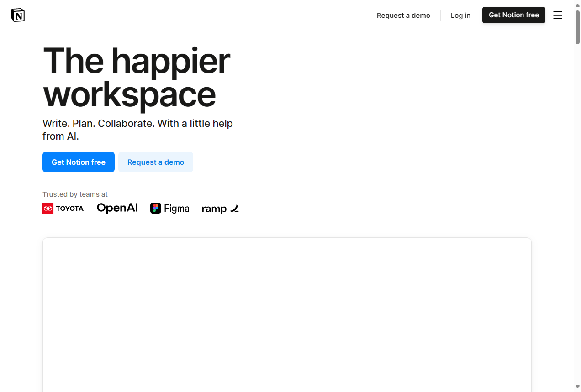Viewport: 581px width, 392px height.
Task: Open the Log in page from header
Action: [460, 16]
